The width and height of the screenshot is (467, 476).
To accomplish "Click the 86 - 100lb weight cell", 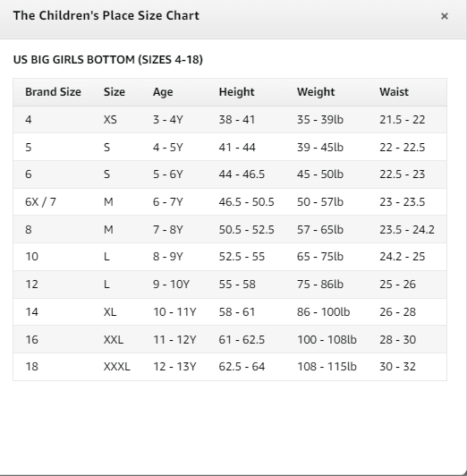I will pos(324,312).
